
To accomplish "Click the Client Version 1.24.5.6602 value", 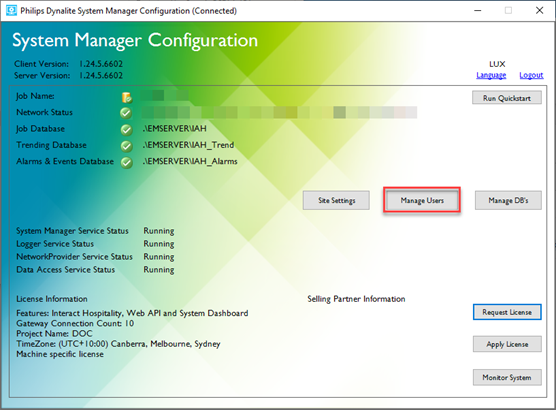I will pyautogui.click(x=101, y=64).
